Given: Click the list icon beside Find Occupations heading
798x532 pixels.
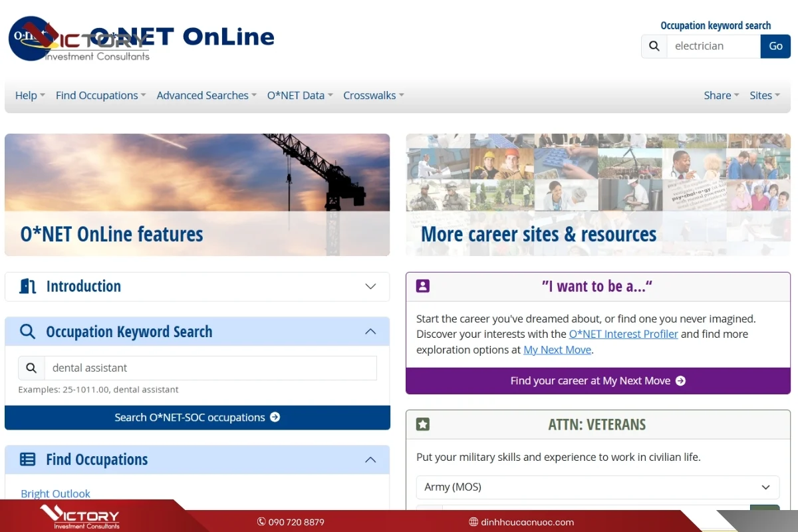Looking at the screenshot, I should 27,460.
